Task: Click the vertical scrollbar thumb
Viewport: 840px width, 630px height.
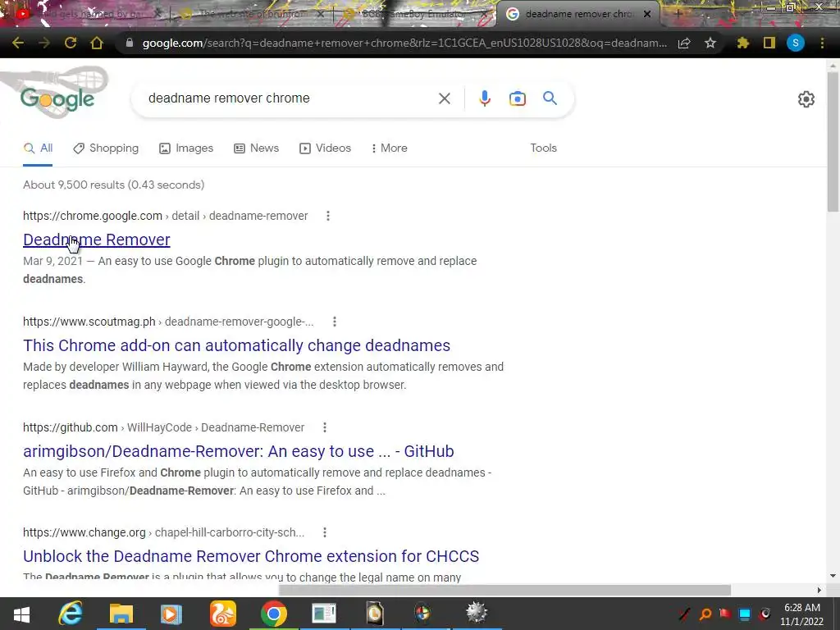Action: (833, 141)
